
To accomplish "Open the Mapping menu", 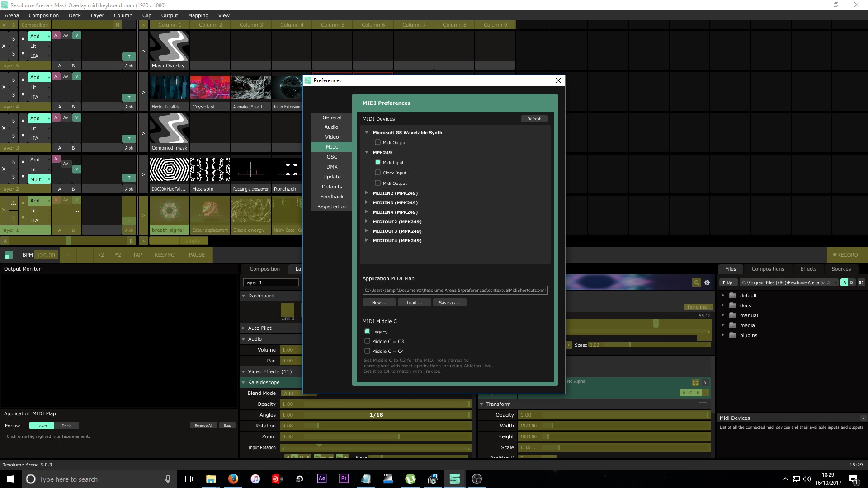I will (198, 15).
